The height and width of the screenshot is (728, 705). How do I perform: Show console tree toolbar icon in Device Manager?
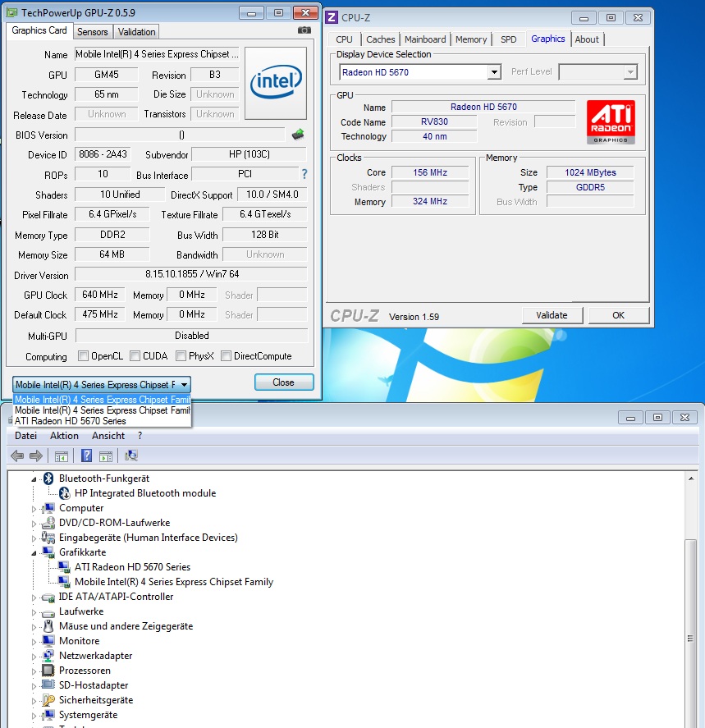click(62, 456)
